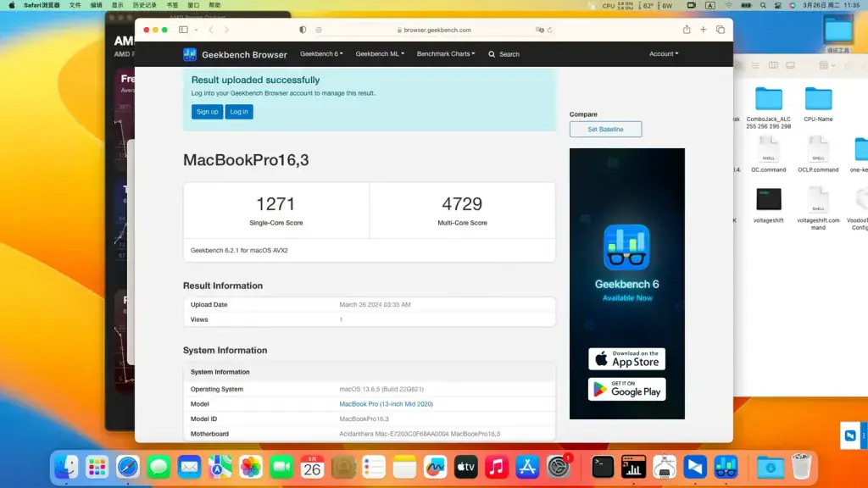868x488 pixels.
Task: Click the Search magnifier in Geekbench navbar
Action: coord(492,54)
